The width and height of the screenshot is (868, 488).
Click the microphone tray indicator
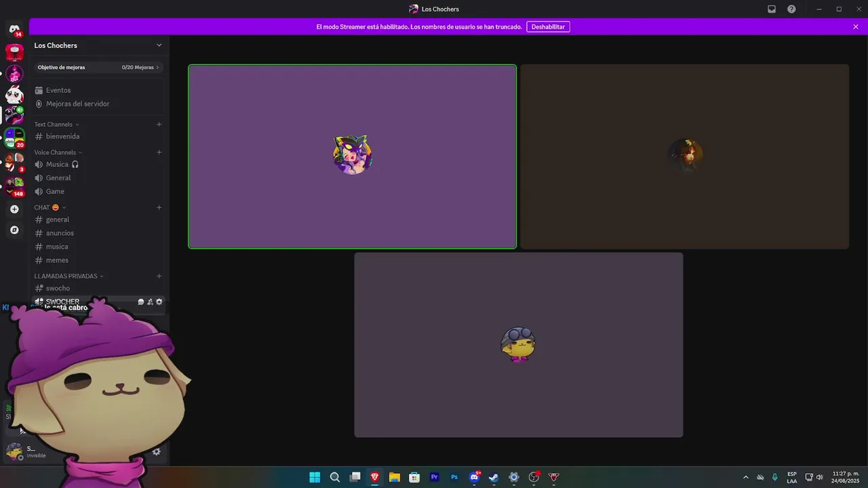[x=775, y=477]
